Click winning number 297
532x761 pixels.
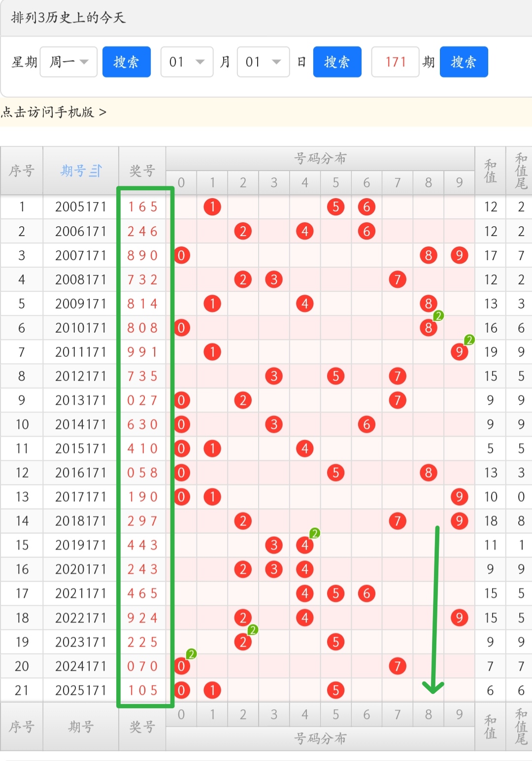coord(142,521)
